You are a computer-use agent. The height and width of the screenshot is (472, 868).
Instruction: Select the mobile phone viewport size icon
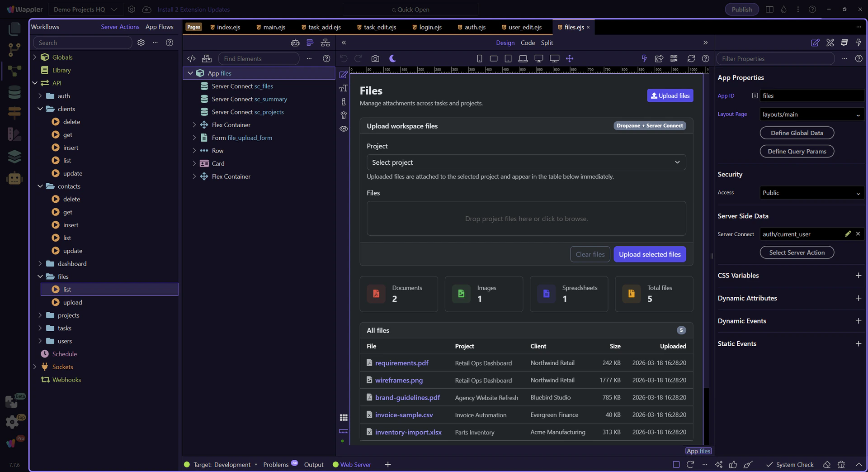click(x=480, y=58)
